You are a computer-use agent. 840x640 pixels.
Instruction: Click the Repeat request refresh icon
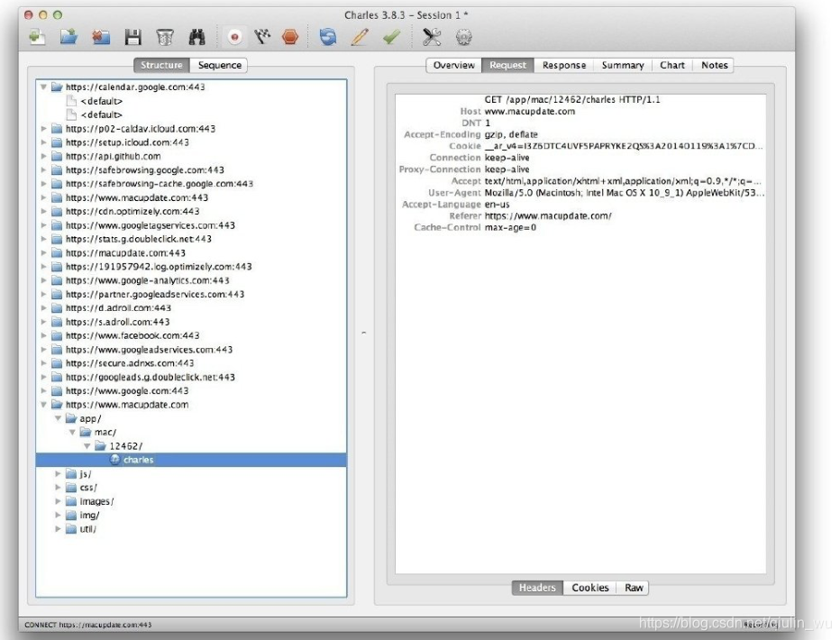click(x=328, y=37)
